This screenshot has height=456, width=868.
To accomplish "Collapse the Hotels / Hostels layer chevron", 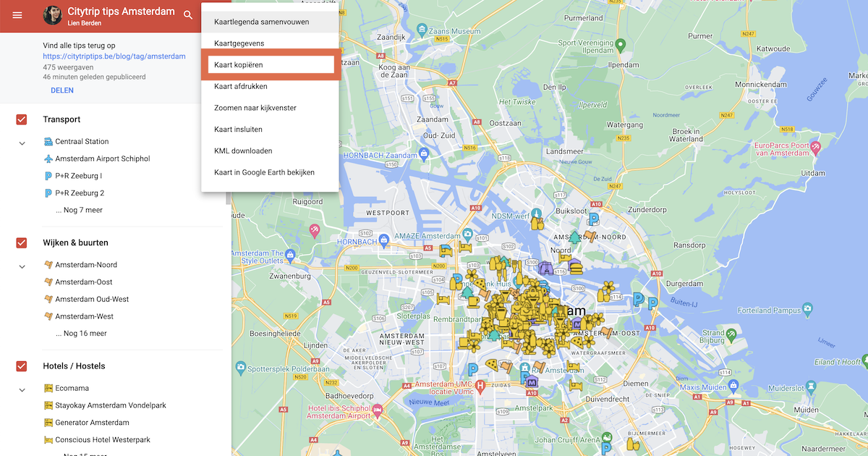I will point(22,389).
